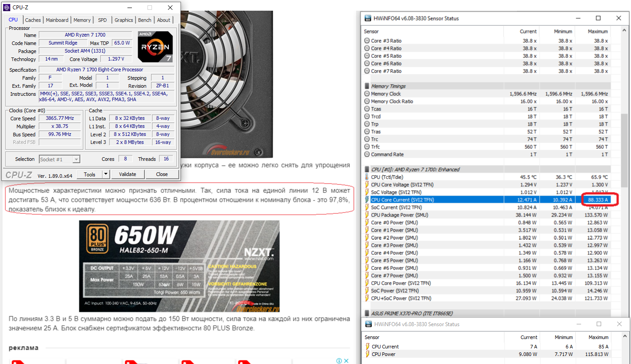Select the SPD tab

[x=102, y=20]
